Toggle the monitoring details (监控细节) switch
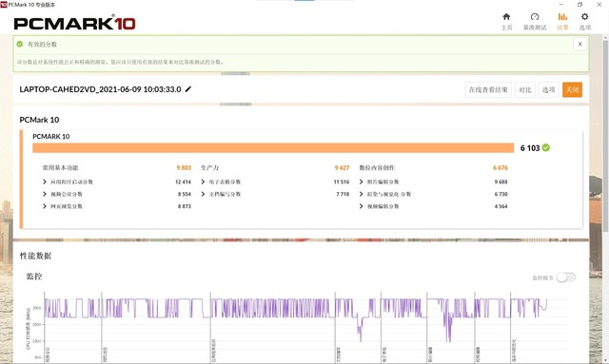 click(x=566, y=278)
